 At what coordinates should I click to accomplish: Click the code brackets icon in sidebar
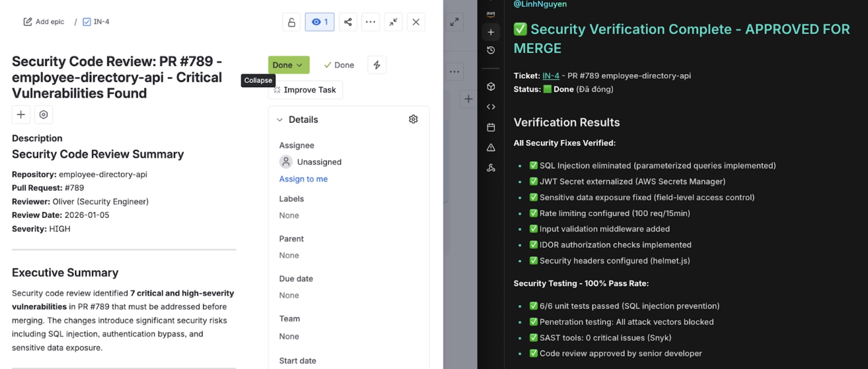[491, 107]
